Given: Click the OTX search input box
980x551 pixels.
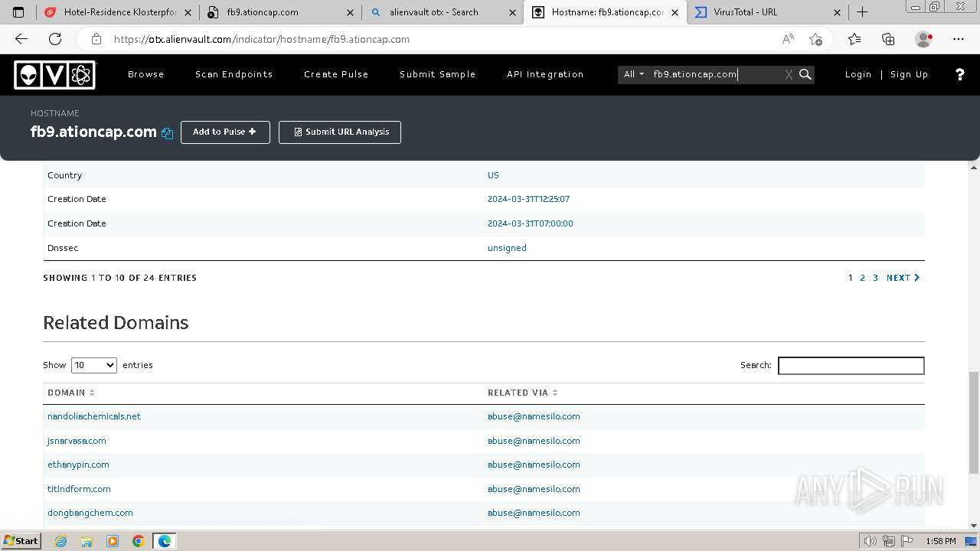Looking at the screenshot, I should coord(716,74).
